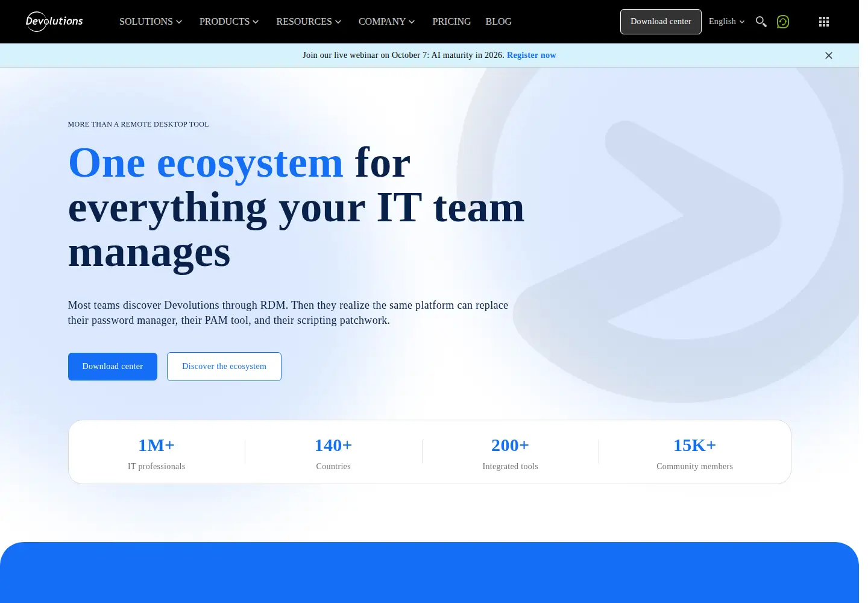Open the apps grid icon
This screenshot has height=603, width=868.
pyautogui.click(x=824, y=22)
